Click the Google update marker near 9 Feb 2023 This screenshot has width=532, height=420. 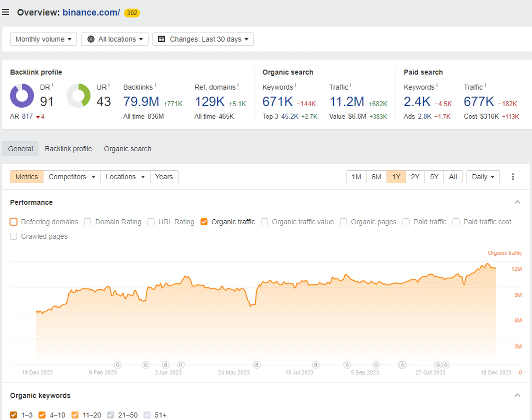(x=117, y=365)
